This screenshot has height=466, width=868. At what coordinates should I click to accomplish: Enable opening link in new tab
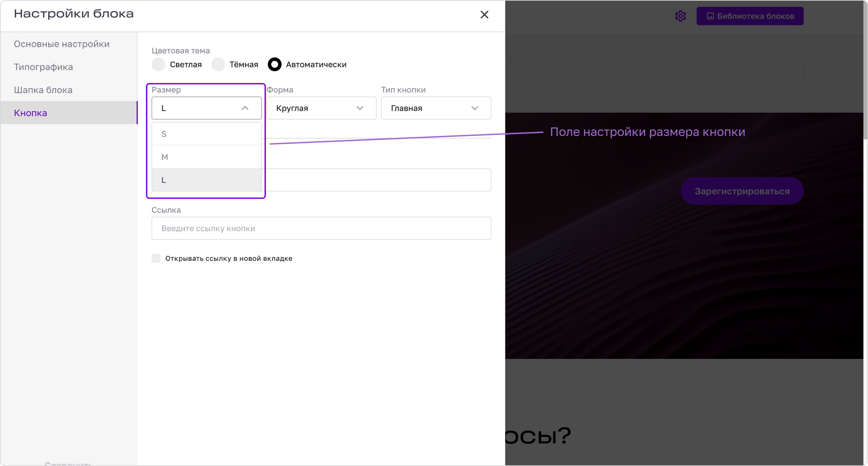tap(156, 258)
